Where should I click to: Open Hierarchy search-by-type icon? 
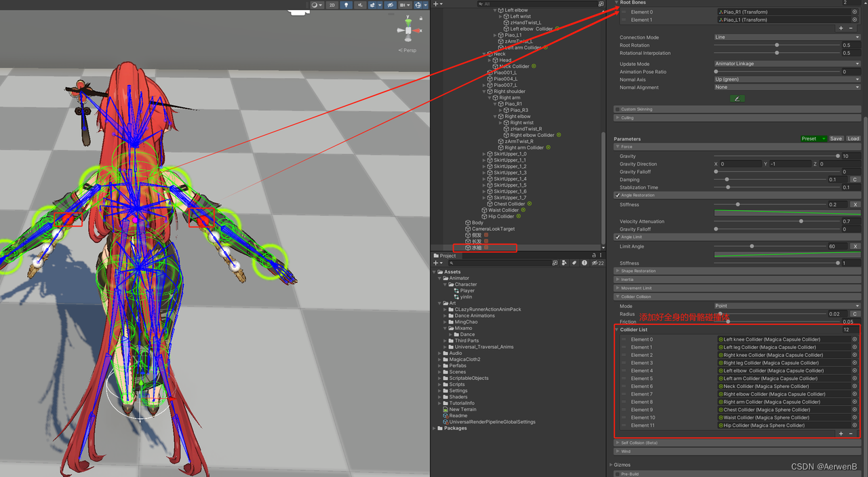(x=601, y=4)
